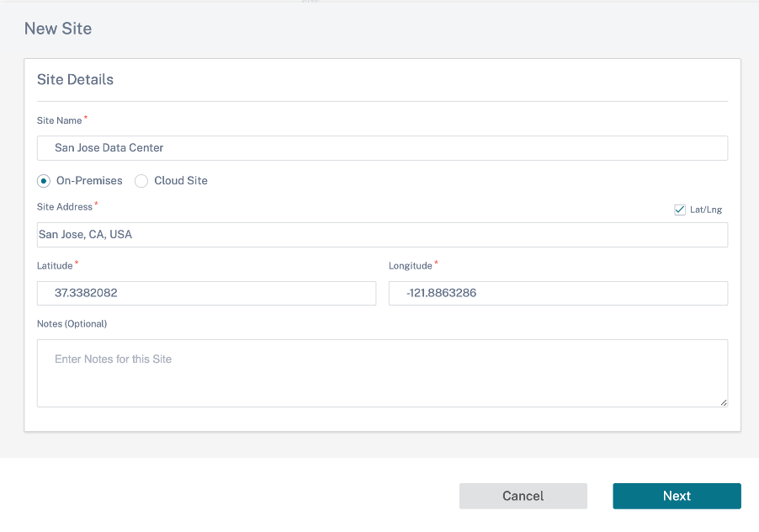This screenshot has height=532, width=759.
Task: Focus the Site Address field
Action: tap(382, 235)
